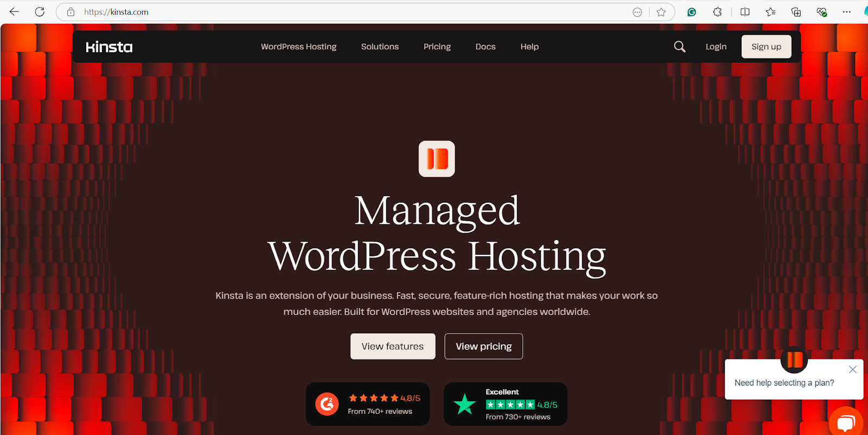Click the green Trustpilot star rating row

coord(510,405)
